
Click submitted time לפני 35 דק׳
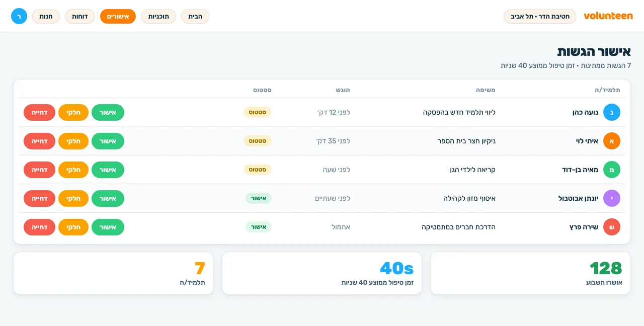click(x=333, y=141)
